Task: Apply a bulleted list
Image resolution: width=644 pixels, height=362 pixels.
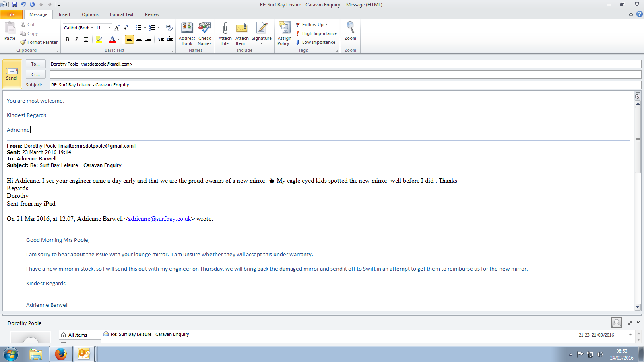Action: pyautogui.click(x=138, y=28)
